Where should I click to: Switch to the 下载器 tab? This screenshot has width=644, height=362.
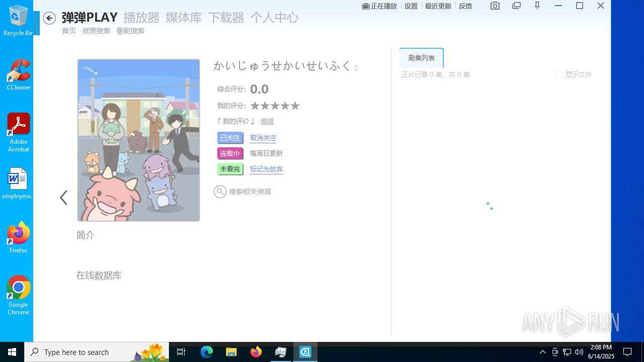click(x=226, y=18)
